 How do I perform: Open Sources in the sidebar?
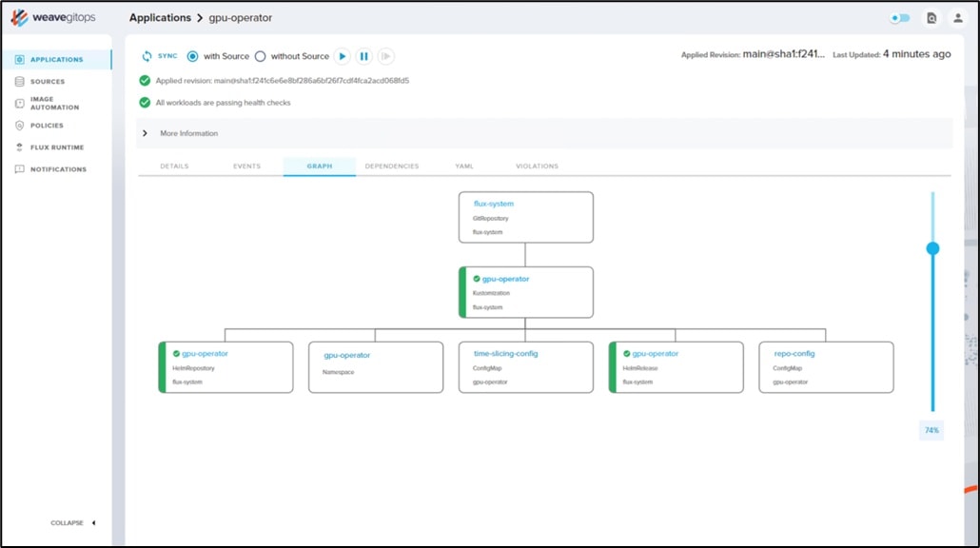[x=48, y=81]
